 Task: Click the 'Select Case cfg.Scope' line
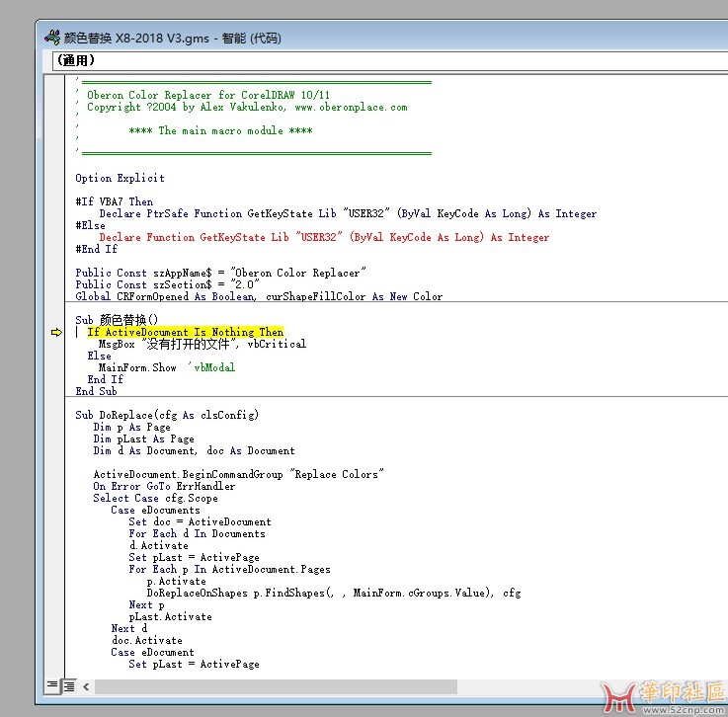pos(155,499)
